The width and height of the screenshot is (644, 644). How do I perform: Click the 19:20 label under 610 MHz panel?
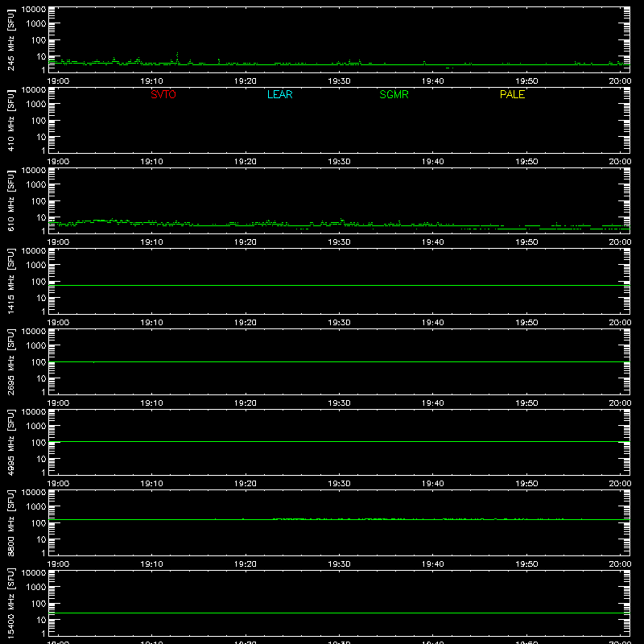coord(246,242)
